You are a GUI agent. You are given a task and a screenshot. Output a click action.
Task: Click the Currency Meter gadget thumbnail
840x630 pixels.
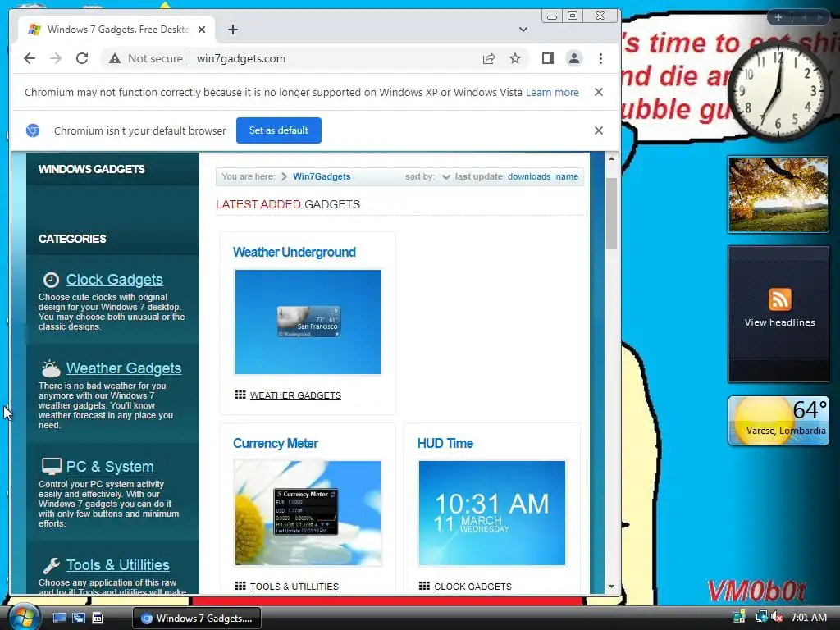tap(308, 514)
